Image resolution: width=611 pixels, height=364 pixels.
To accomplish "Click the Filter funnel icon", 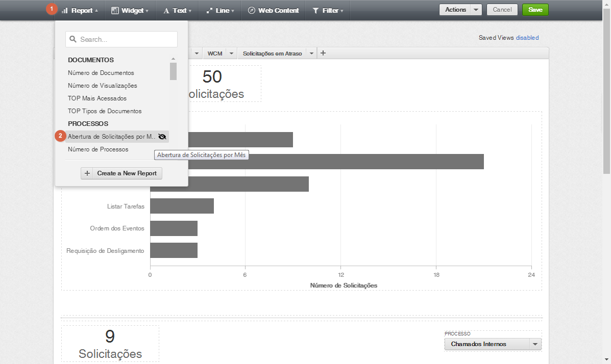I will point(315,11).
